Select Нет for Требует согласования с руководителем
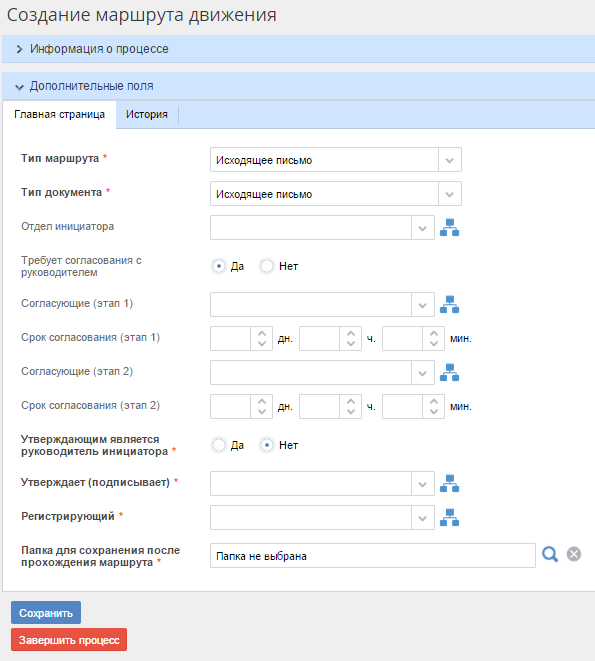Screen dimensions: 595x661 (x=267, y=266)
